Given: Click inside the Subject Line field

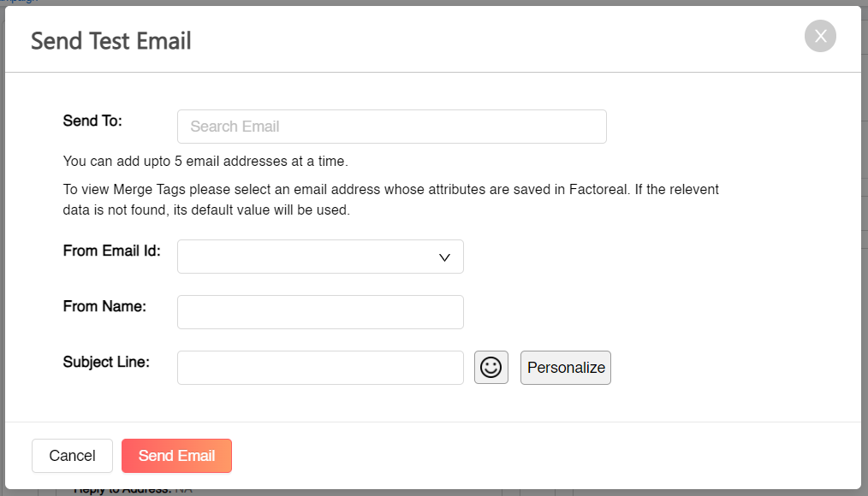Looking at the screenshot, I should [x=319, y=367].
